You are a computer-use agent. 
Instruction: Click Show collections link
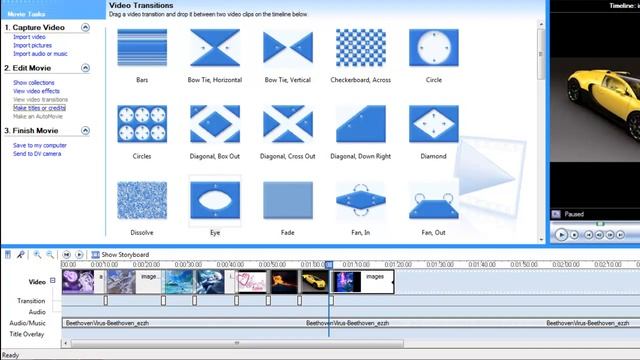pos(33,82)
